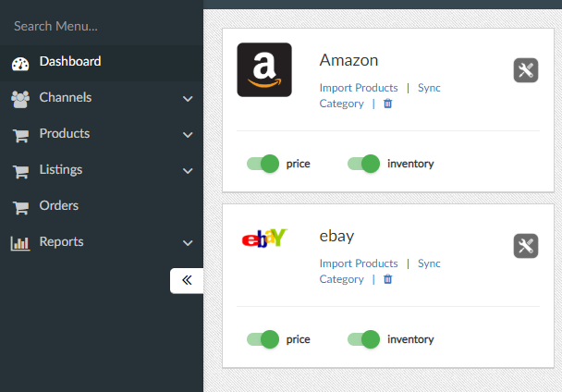Viewport: 562px width, 392px height.
Task: Click the Amazon logo thumbnail
Action: [263, 70]
